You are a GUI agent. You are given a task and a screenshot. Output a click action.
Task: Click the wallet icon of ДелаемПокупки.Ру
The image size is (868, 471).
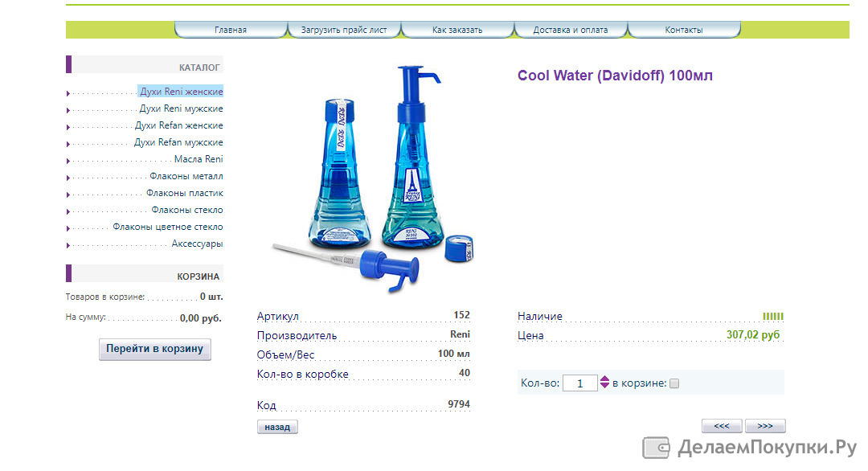(657, 447)
